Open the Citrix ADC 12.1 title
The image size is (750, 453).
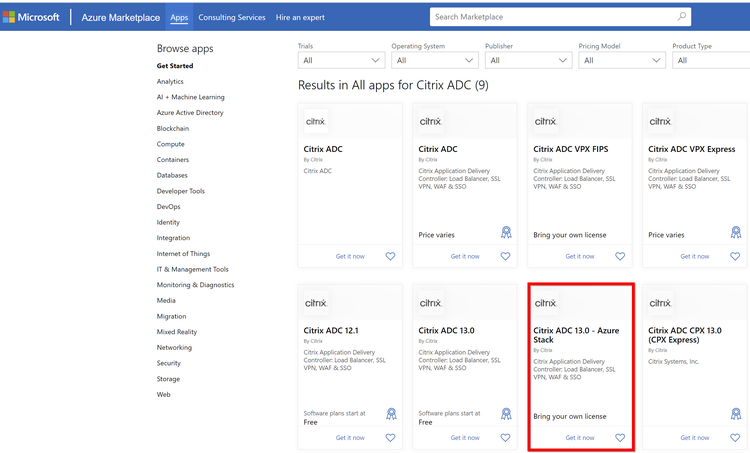[x=331, y=331]
